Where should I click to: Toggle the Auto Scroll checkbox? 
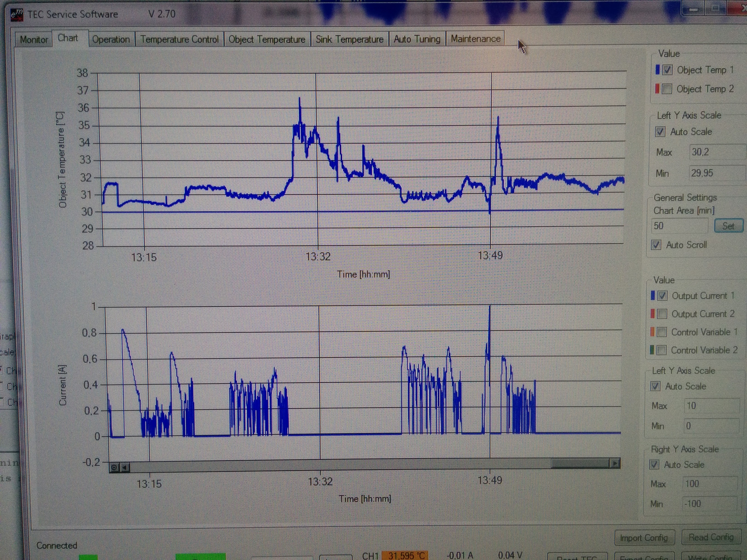coord(656,245)
